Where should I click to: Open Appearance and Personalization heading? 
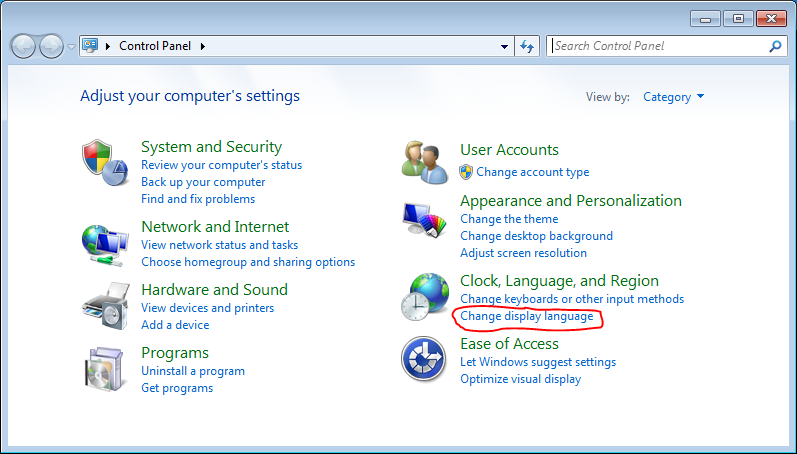click(x=571, y=200)
